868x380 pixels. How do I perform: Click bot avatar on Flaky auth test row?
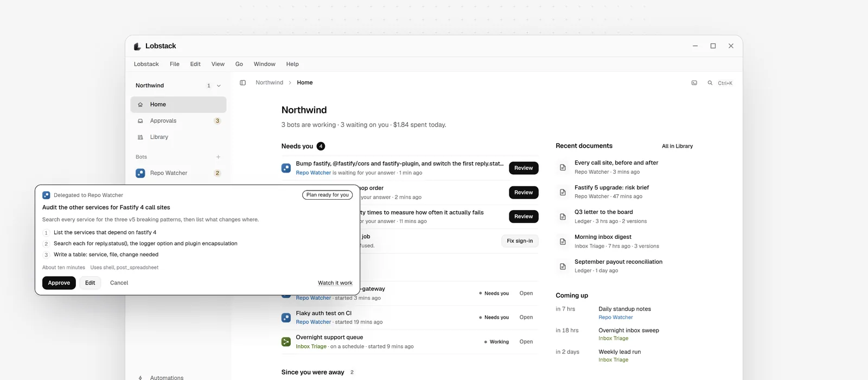286,318
